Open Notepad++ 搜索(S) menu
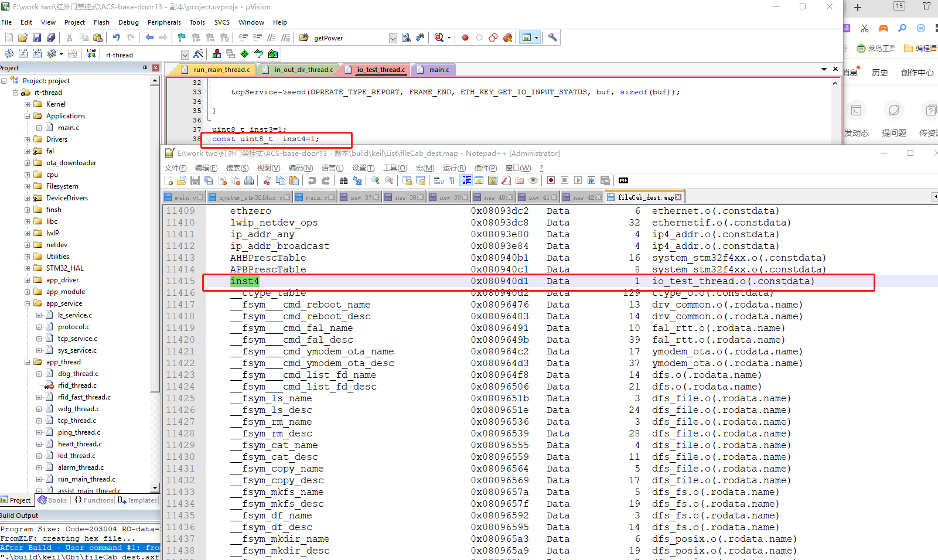The width and height of the screenshot is (938, 560). pos(237,168)
